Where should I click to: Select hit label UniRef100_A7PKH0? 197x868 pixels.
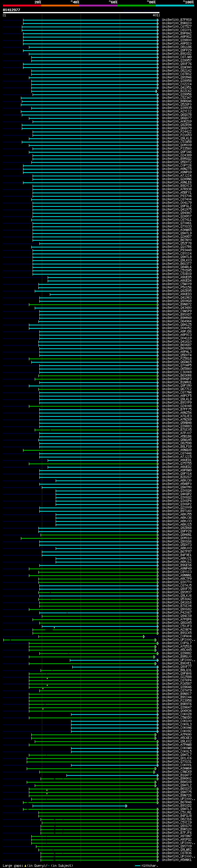point(176,735)
